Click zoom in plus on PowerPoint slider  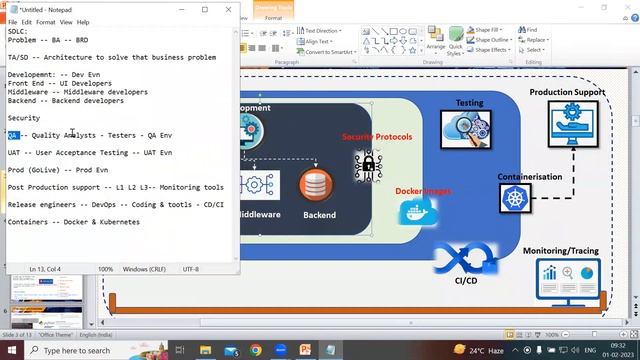[623, 335]
